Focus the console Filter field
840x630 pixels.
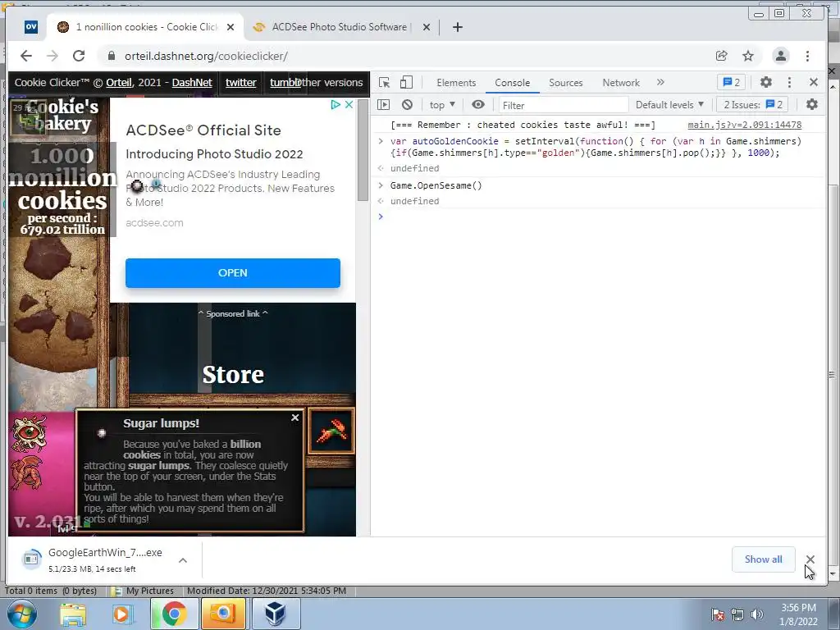tap(563, 105)
